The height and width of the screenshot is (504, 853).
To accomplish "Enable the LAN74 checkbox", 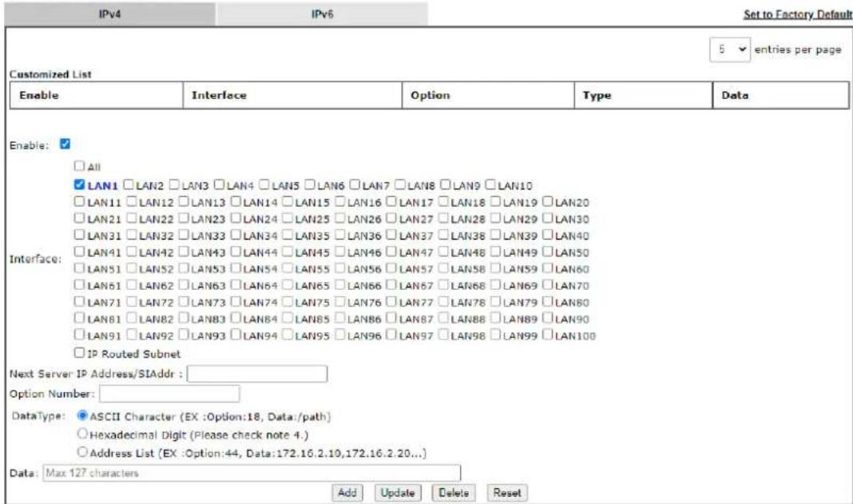I will [236, 301].
